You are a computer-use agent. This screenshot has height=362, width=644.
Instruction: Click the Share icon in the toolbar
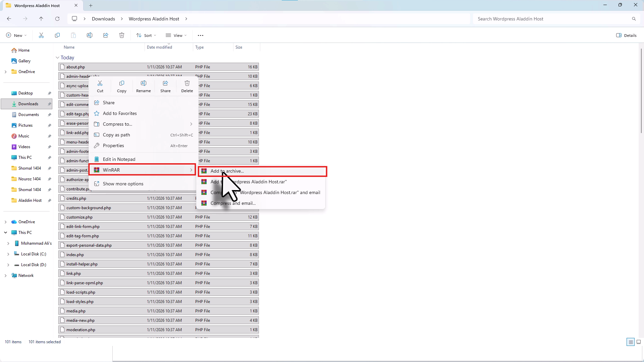(106, 35)
